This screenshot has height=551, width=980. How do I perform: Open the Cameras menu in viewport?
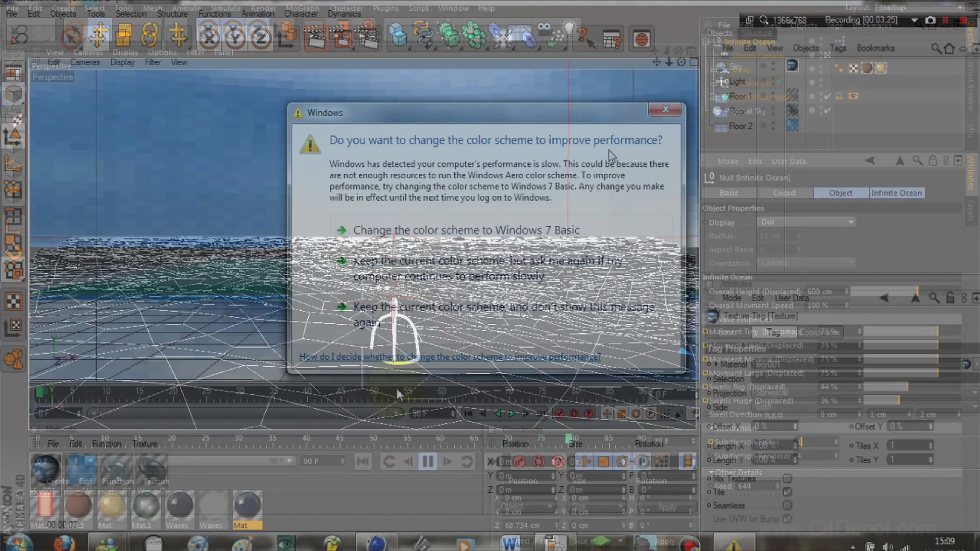click(x=85, y=62)
